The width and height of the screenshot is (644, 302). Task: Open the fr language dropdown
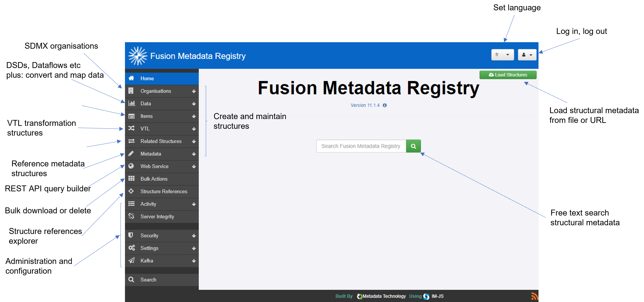click(502, 55)
